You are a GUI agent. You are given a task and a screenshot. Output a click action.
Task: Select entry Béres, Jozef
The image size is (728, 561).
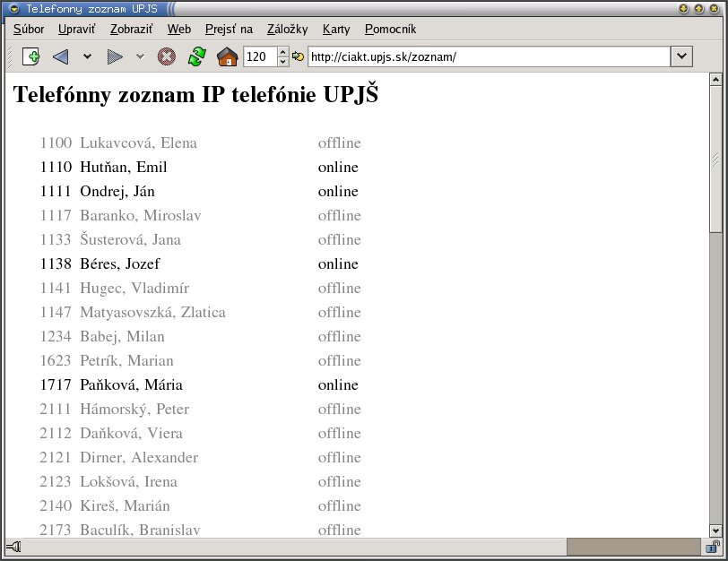120,263
